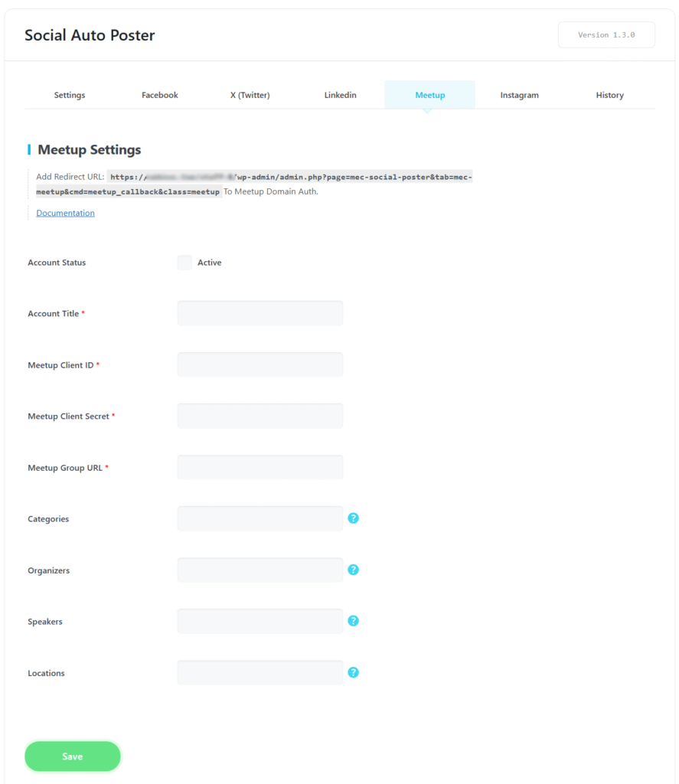Click the Meetup Client Secret field
Image resolution: width=679 pixels, height=784 pixels.
tap(260, 415)
